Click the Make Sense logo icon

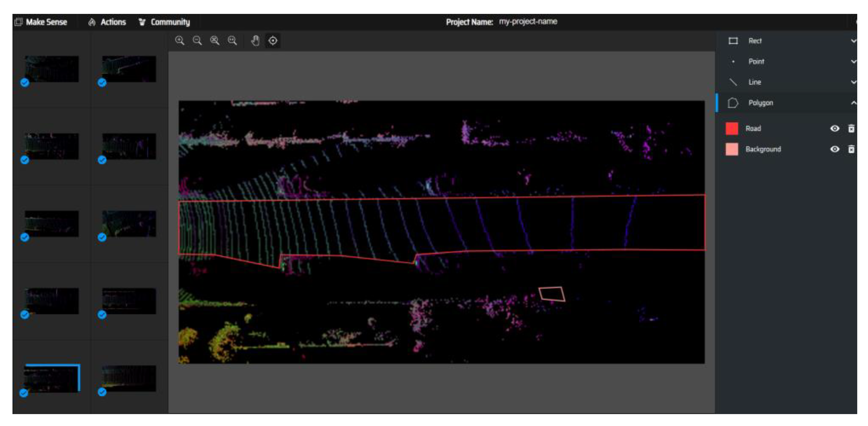point(19,22)
